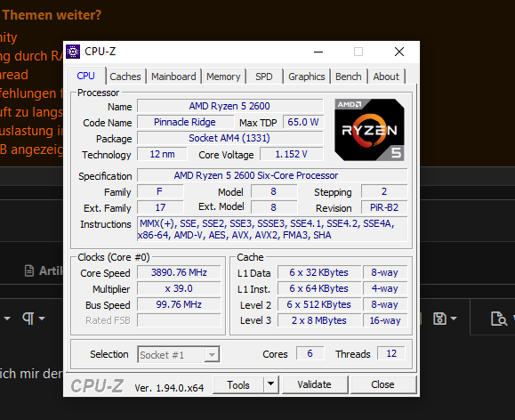Open the About tab
Image resolution: width=515 pixels, height=420 pixels.
pos(386,77)
